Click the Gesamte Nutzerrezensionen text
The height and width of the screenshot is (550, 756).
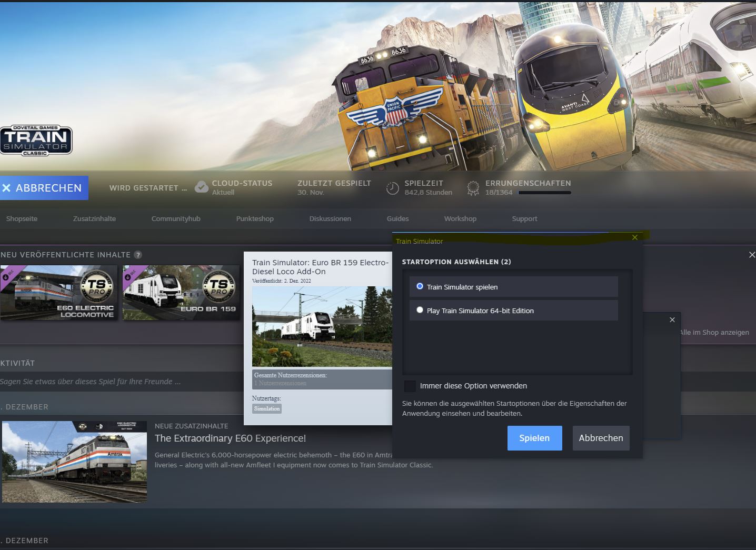[x=291, y=375]
